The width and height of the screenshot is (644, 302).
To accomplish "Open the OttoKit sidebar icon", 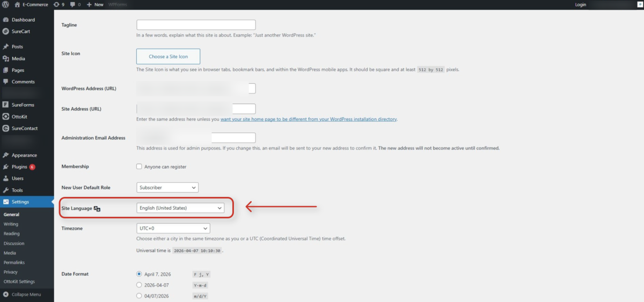I will pyautogui.click(x=5, y=116).
